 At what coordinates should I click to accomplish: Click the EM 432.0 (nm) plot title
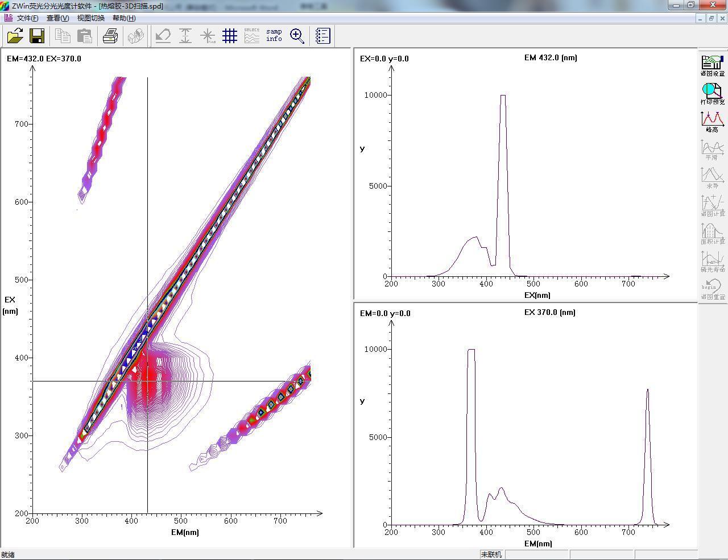551,57
